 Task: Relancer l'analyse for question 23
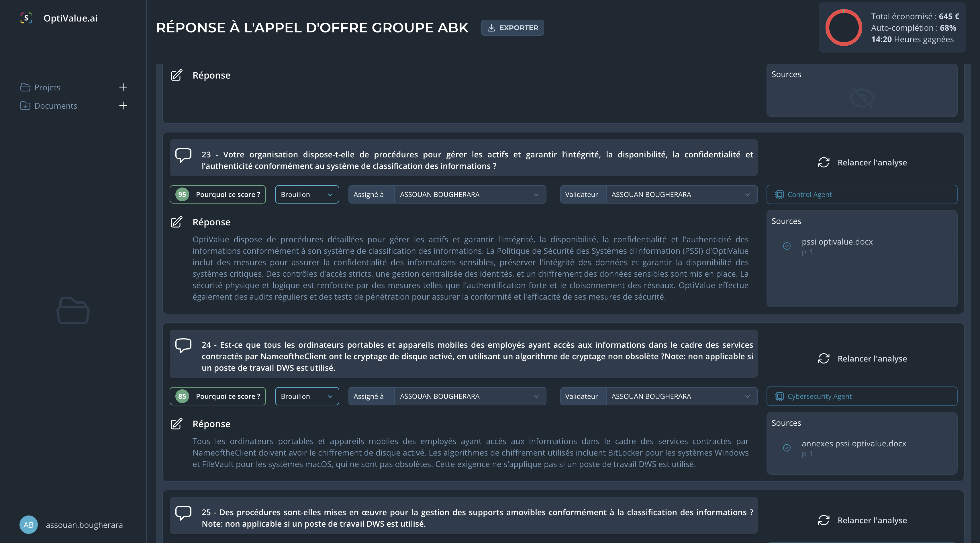click(x=862, y=163)
